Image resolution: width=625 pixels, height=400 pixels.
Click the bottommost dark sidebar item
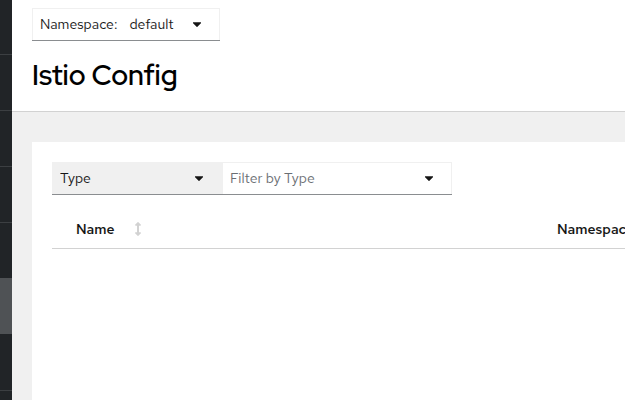(x=6, y=395)
